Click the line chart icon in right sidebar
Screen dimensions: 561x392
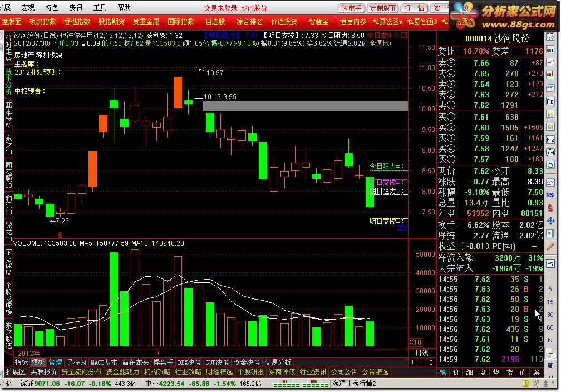[x=550, y=62]
